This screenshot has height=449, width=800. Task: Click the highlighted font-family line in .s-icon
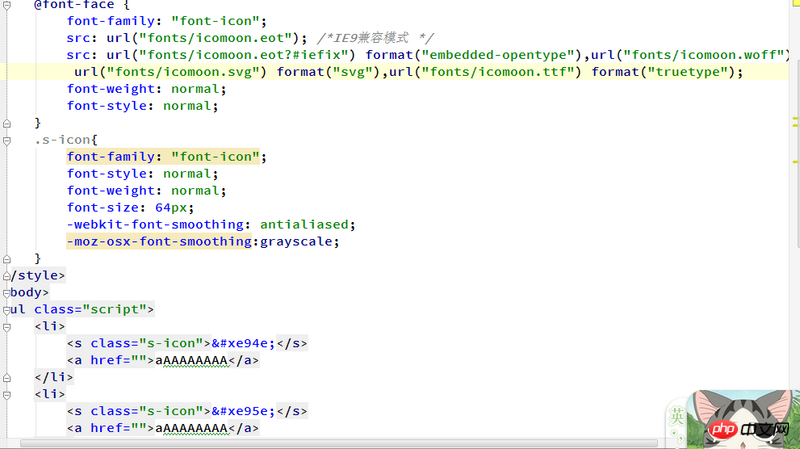pyautogui.click(x=166, y=157)
